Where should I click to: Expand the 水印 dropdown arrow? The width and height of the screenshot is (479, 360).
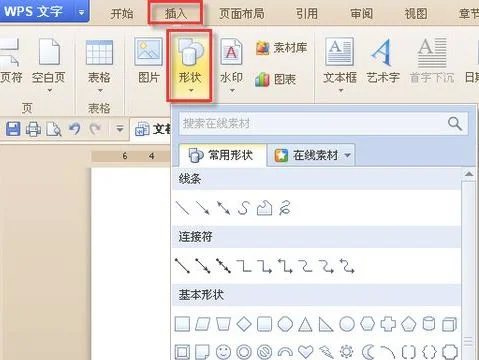click(232, 90)
